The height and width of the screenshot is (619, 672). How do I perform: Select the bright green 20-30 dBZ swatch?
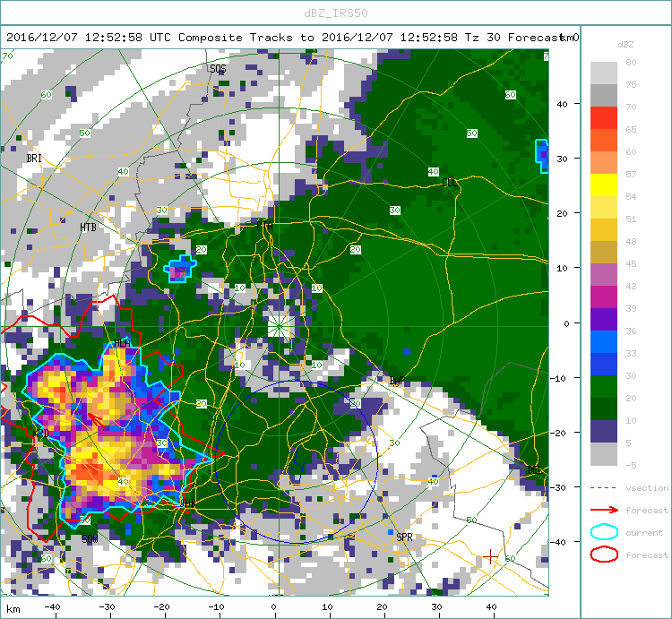603,386
